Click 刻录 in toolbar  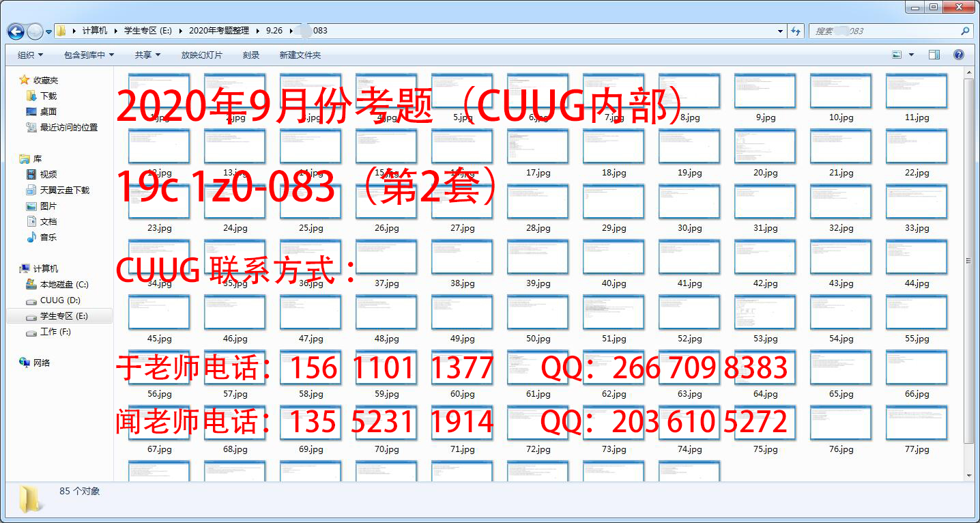click(x=251, y=55)
